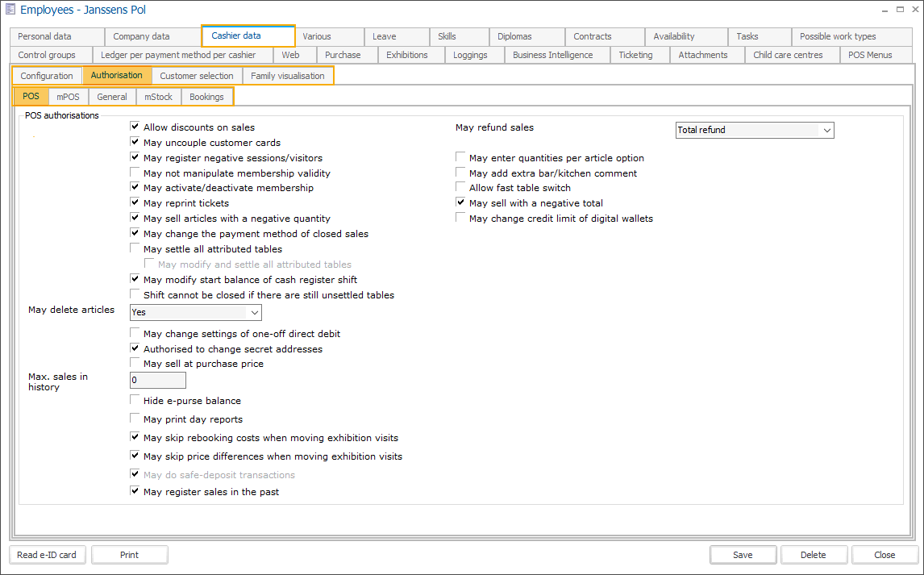The width and height of the screenshot is (924, 575).
Task: Enable May settle all attributed tables
Action: coord(135,248)
